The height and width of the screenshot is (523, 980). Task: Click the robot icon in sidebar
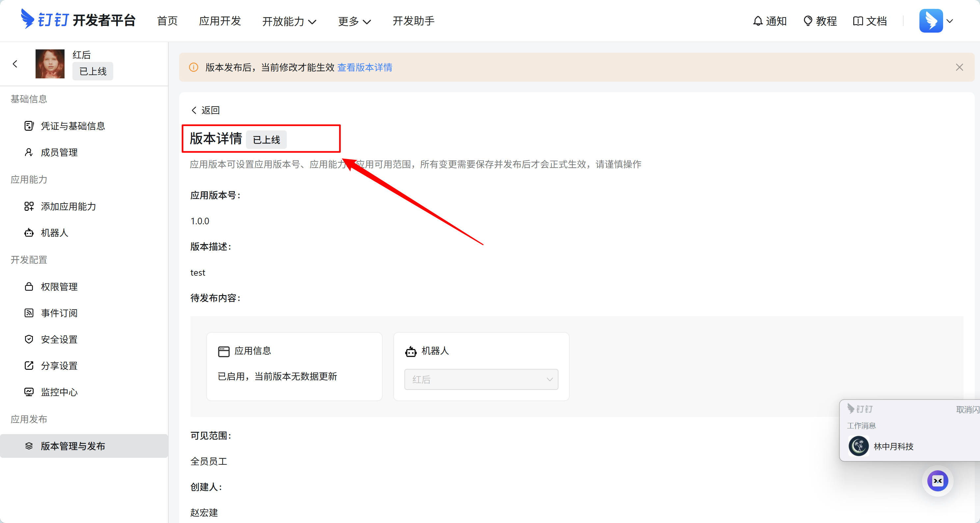29,233
